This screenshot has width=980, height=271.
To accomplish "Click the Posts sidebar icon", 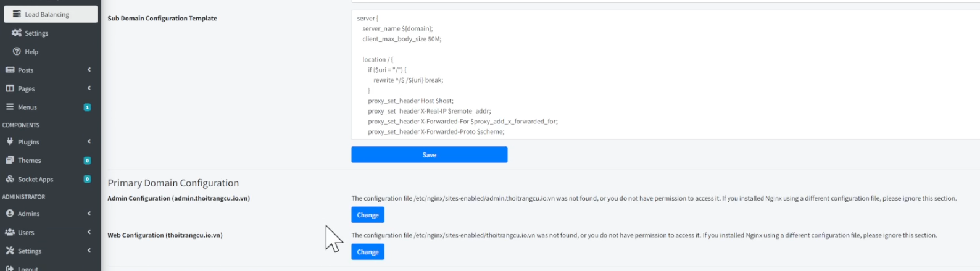I will [10, 70].
